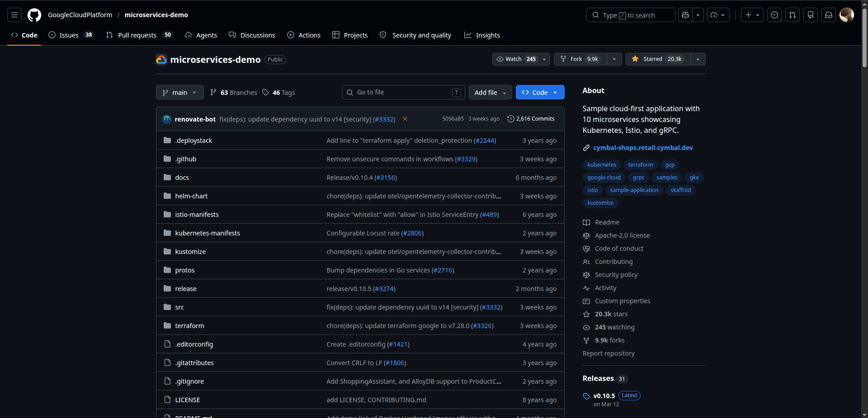The height and width of the screenshot is (418, 868).
Task: Click Report repository link
Action: (x=609, y=353)
